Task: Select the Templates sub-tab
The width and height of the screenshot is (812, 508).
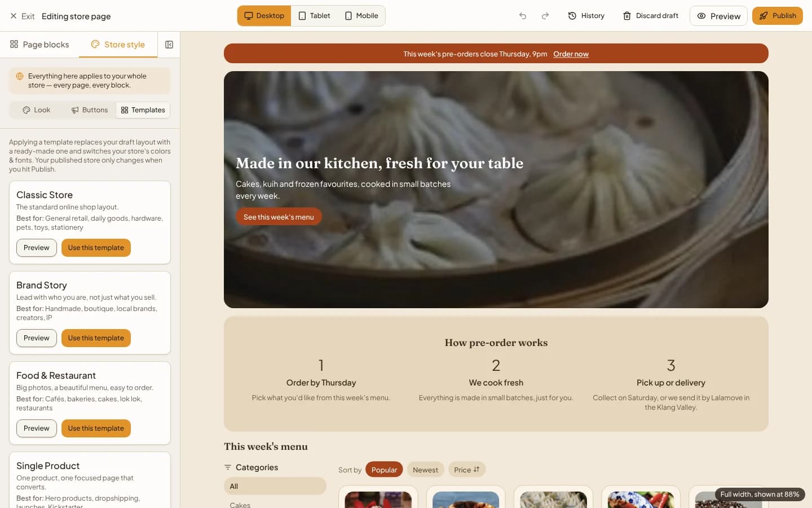Action: (x=143, y=110)
